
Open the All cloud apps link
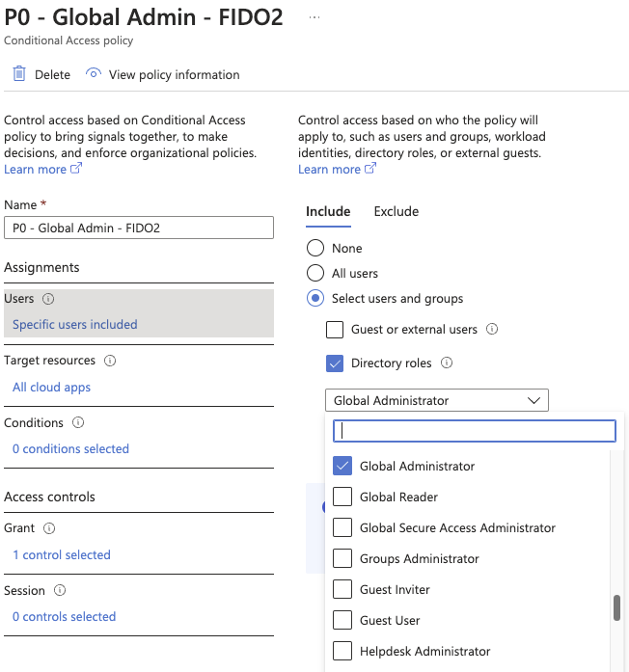coord(51,387)
